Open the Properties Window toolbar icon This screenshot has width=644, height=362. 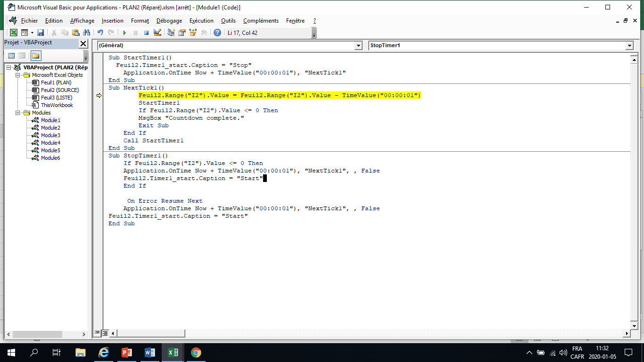click(x=182, y=33)
